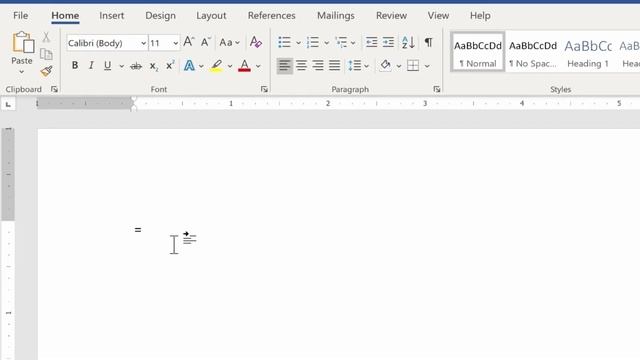Viewport: 640px width, 360px height.
Task: Increase font size with the larger A
Action: click(189, 42)
